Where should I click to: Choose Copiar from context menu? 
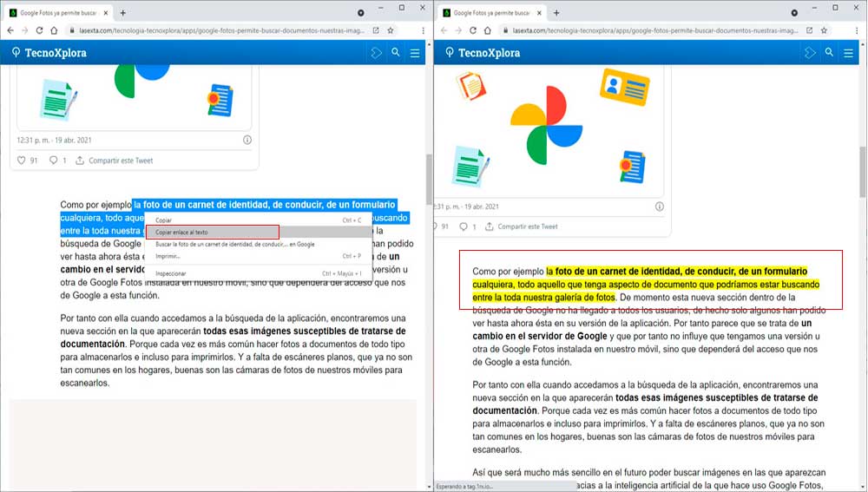(259, 220)
